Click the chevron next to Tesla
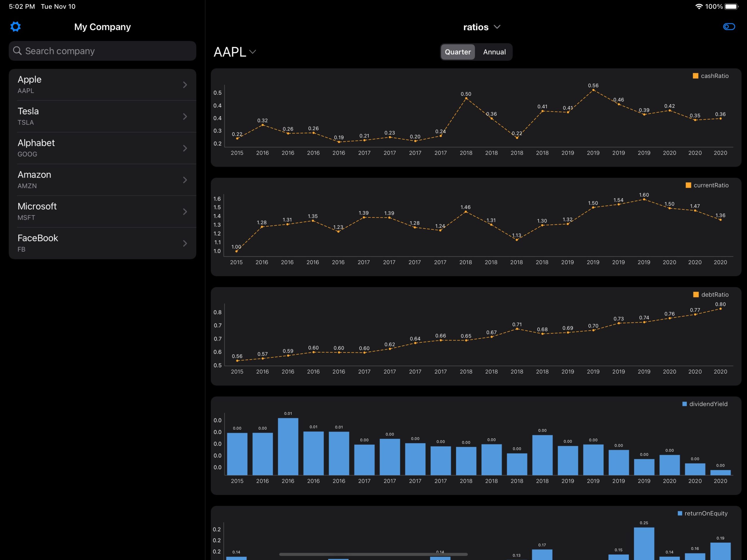747x560 pixels. (185, 116)
